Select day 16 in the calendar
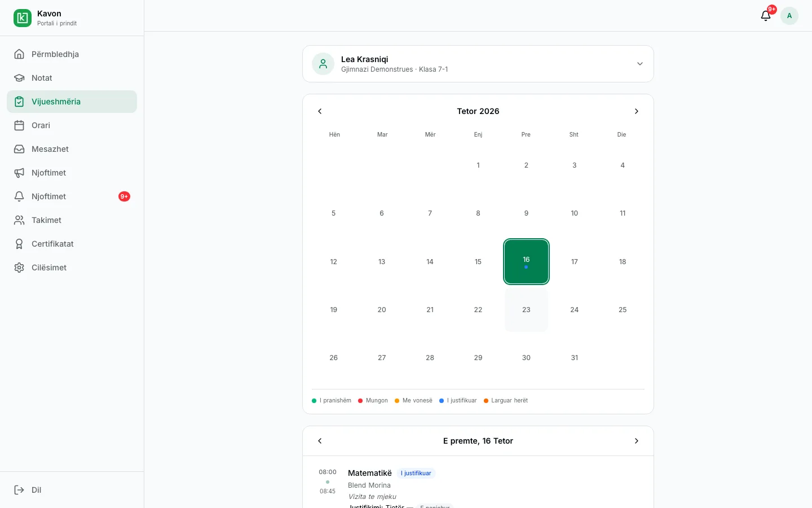 tap(526, 261)
